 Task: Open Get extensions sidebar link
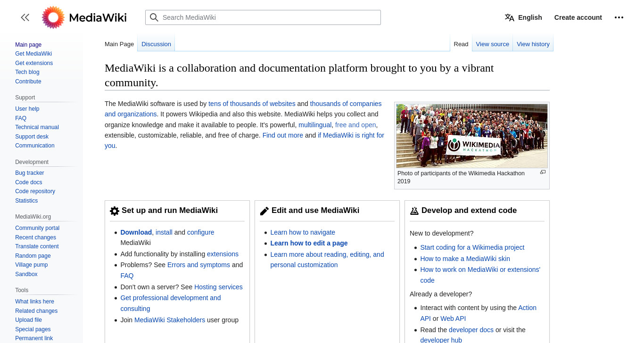coord(34,63)
